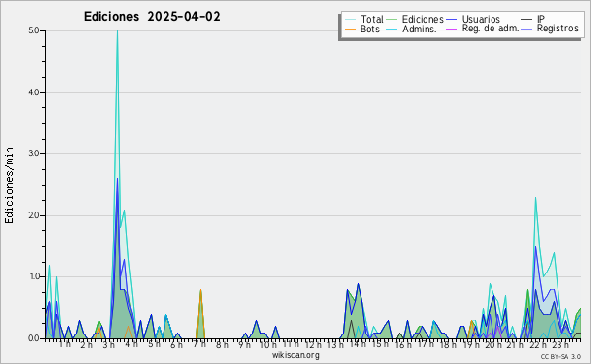Click the wikiscan.org caption

coord(295,355)
